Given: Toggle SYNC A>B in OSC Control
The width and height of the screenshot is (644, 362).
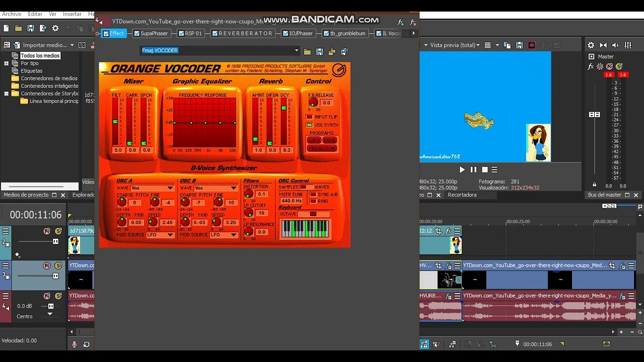Looking at the screenshot, I should (313, 194).
